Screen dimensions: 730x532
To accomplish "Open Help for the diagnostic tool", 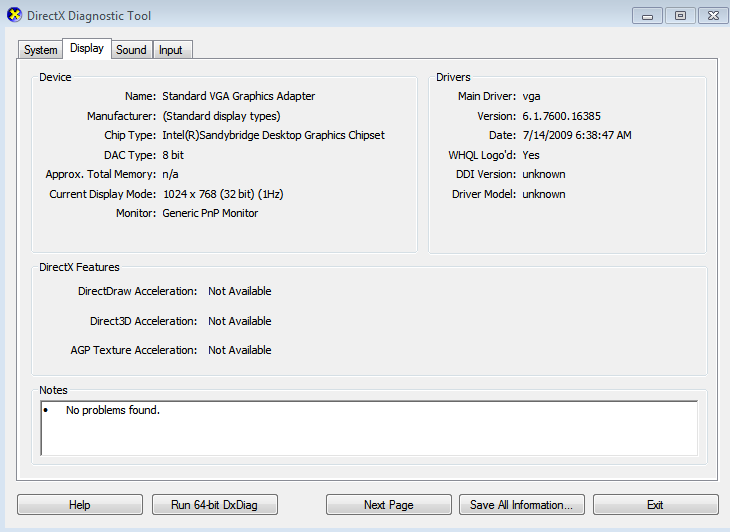I will [x=80, y=505].
